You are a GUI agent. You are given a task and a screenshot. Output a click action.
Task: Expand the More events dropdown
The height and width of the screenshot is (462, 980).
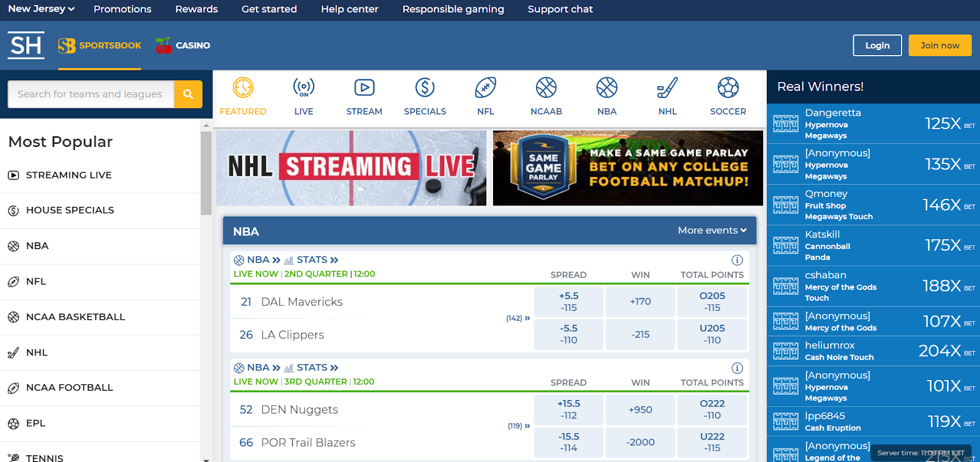pyautogui.click(x=712, y=231)
